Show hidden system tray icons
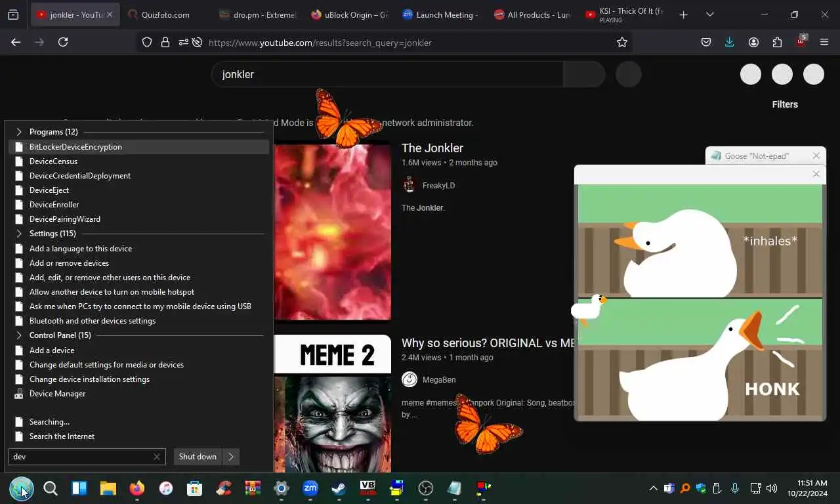This screenshot has height=504, width=840. point(653,488)
